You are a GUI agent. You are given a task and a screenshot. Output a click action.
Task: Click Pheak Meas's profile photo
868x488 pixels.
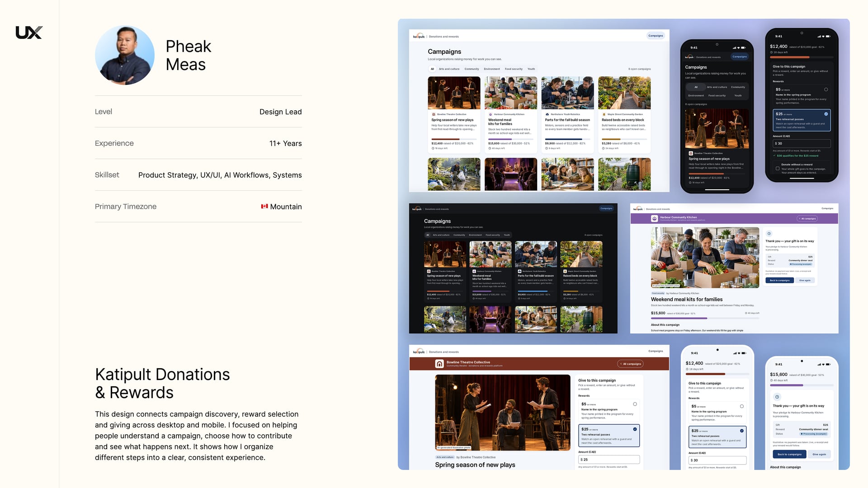pyautogui.click(x=125, y=55)
